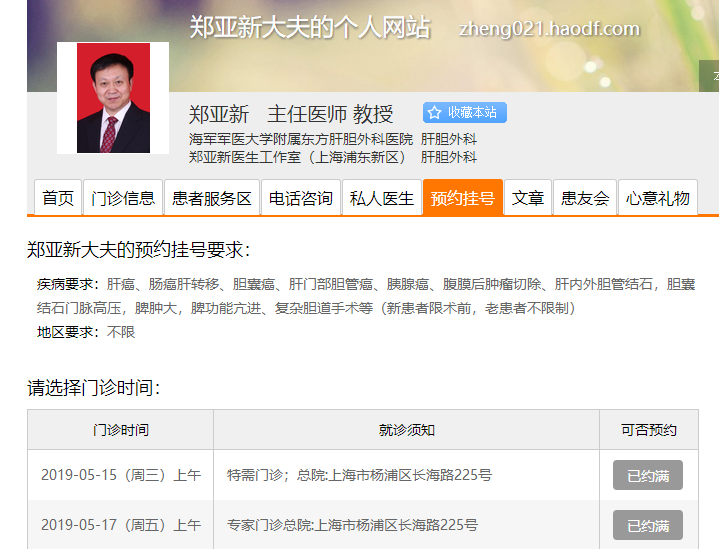Viewport: 719px width, 549px height.
Task: Open 海军军医大学附属东方肝胆外科医院 hospital link
Action: 301,139
